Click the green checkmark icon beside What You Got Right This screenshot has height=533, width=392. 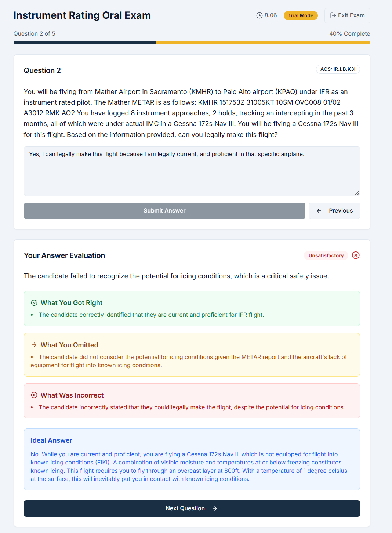tap(34, 303)
